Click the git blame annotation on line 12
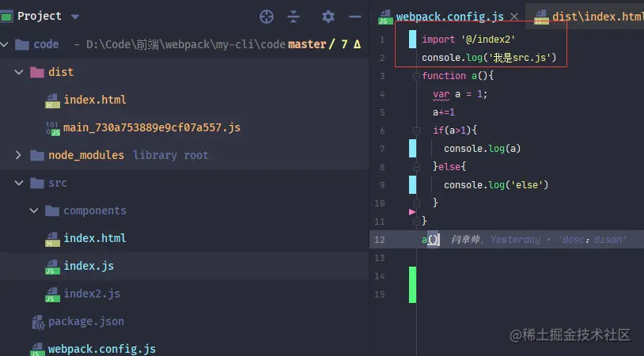This screenshot has height=356, width=644. pyautogui.click(x=539, y=240)
